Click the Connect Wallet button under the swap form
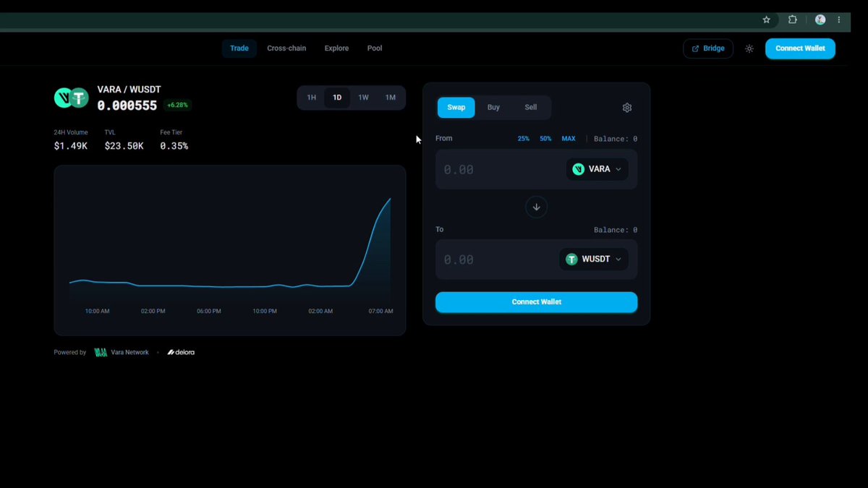Image resolution: width=868 pixels, height=488 pixels. tap(537, 302)
